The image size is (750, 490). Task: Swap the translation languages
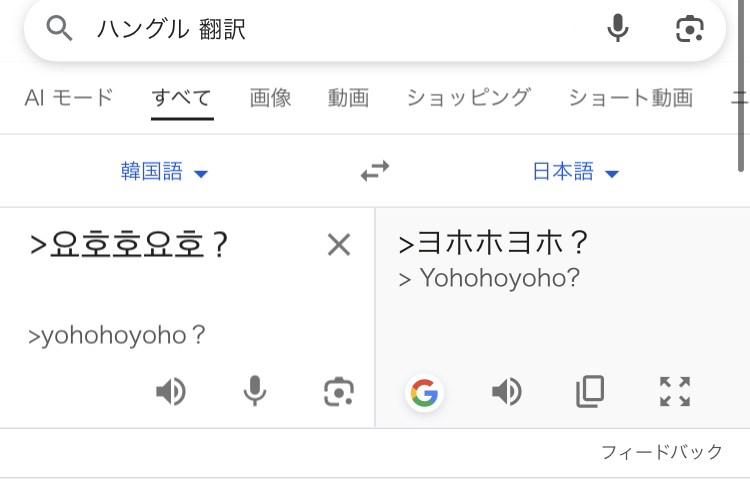[x=375, y=172]
